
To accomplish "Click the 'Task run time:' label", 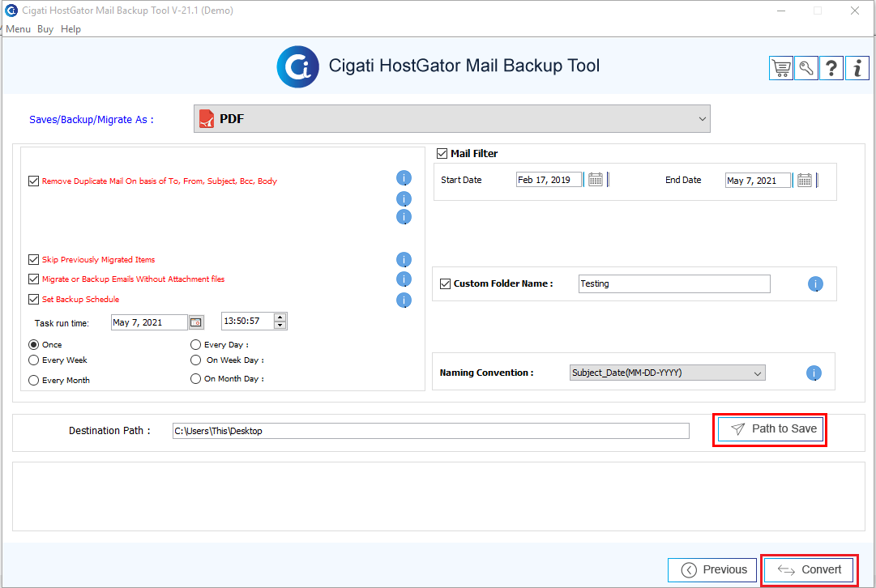I will point(62,323).
